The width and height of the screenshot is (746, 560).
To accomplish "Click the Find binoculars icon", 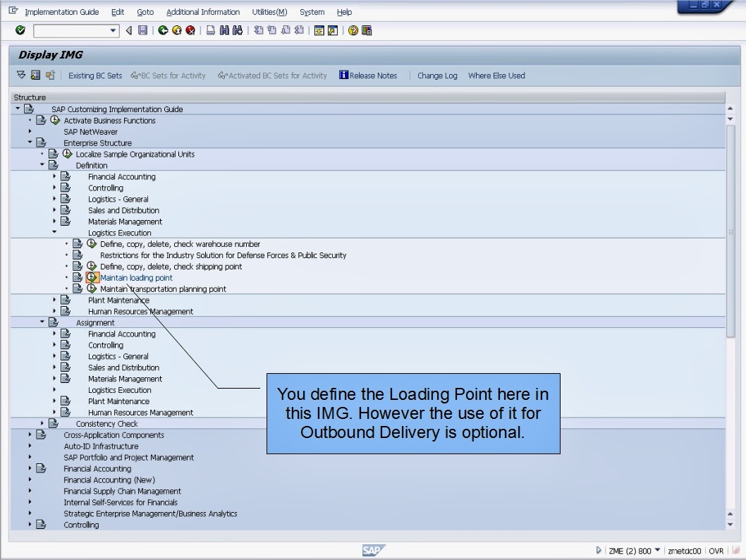I will (x=224, y=30).
